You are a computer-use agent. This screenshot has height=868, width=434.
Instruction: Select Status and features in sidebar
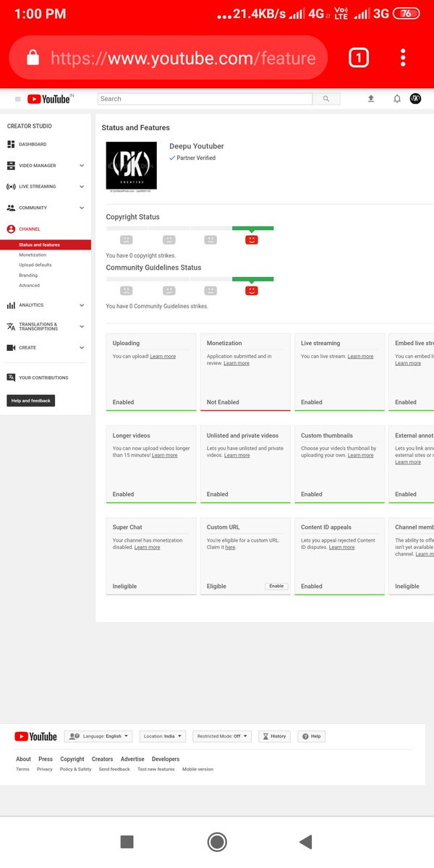pyautogui.click(x=46, y=245)
